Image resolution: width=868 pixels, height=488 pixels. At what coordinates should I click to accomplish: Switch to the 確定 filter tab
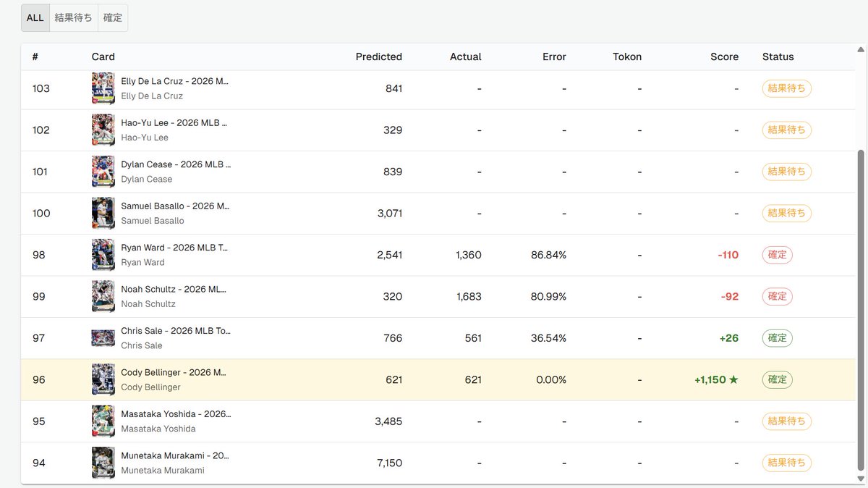coord(113,18)
